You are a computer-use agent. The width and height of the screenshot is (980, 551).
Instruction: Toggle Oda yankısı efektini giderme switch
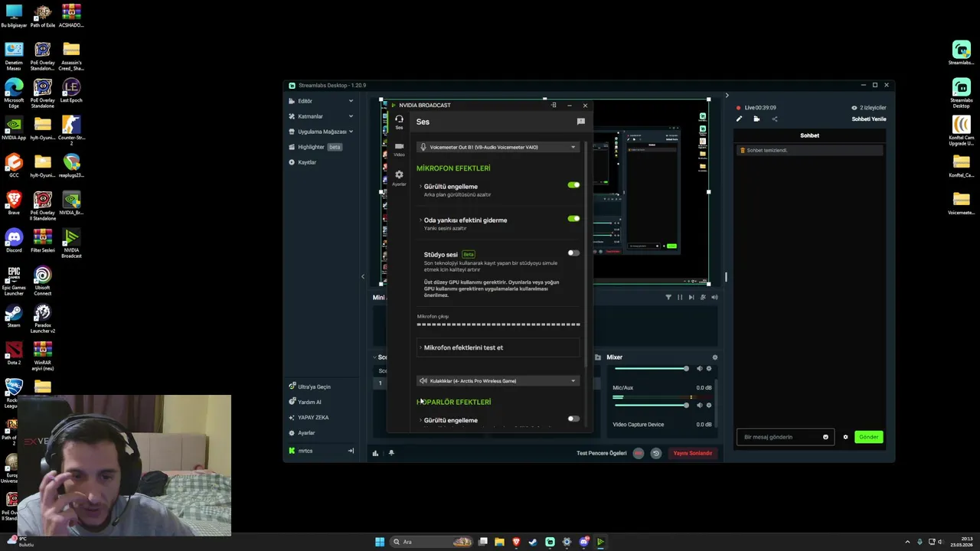tap(573, 219)
